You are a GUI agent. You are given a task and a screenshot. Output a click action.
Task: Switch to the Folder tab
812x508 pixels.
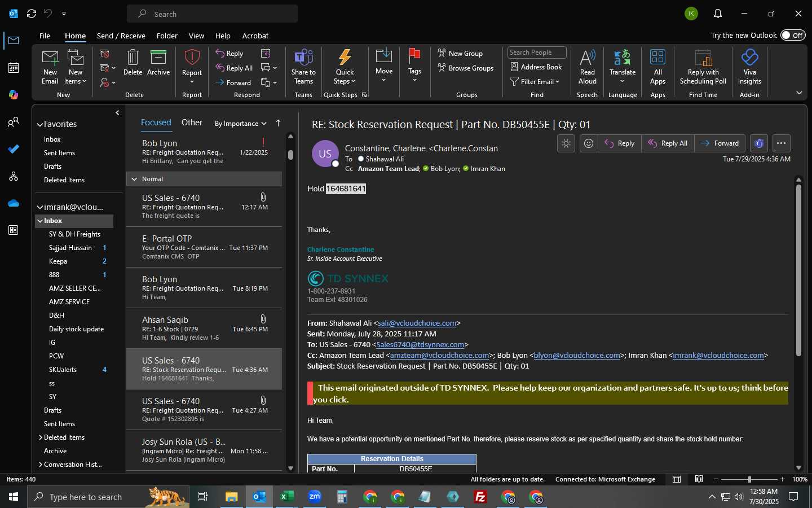pyautogui.click(x=167, y=36)
